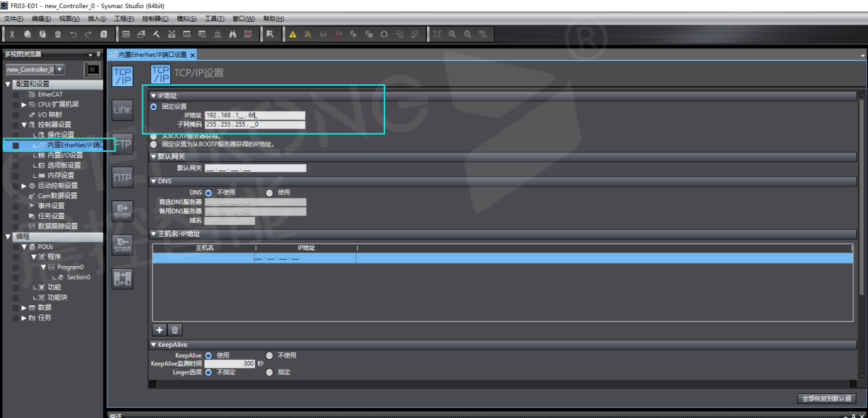The image size is (868, 418).
Task: Open the new_Controller_0 dropdown
Action: point(60,70)
